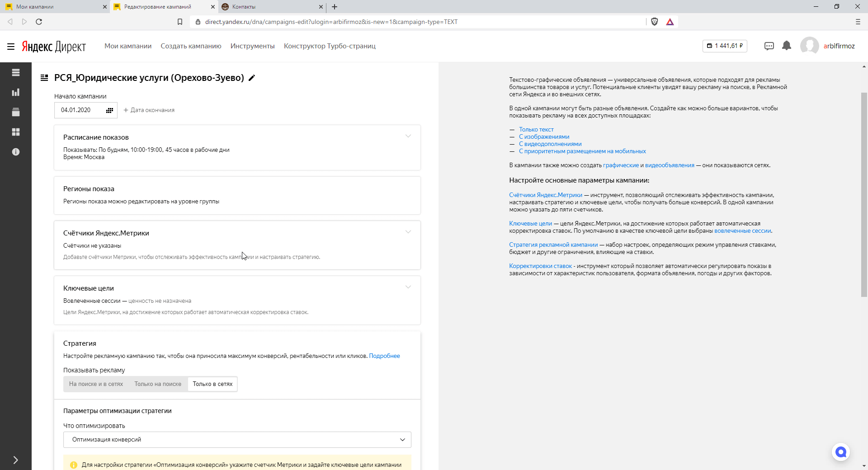
Task: Click the Brave rewards triangle icon
Action: [x=670, y=22]
